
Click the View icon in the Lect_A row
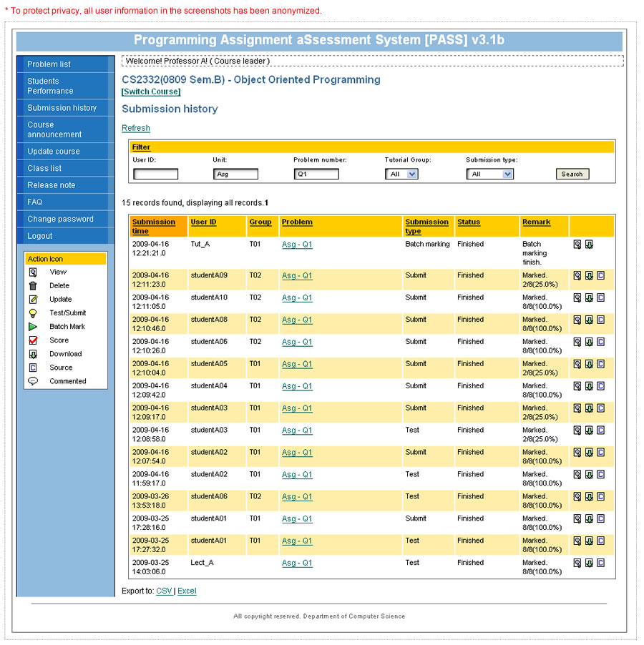coord(577,563)
